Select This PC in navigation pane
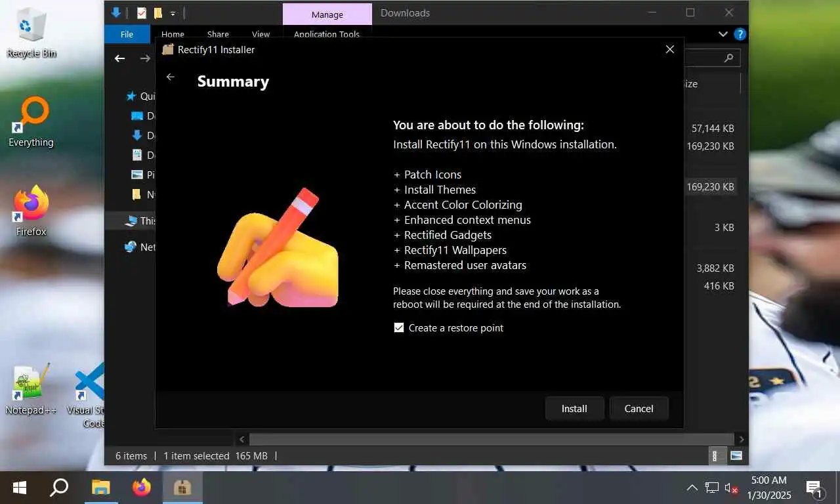Screen dimensions: 840x504 [x=131, y=221]
